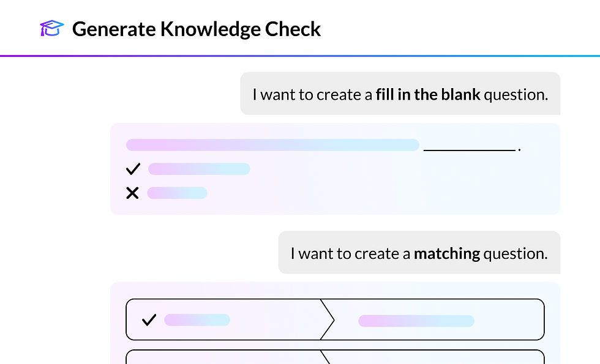Click the Generate Knowledge Check title
This screenshot has height=364, width=600.
197,29
